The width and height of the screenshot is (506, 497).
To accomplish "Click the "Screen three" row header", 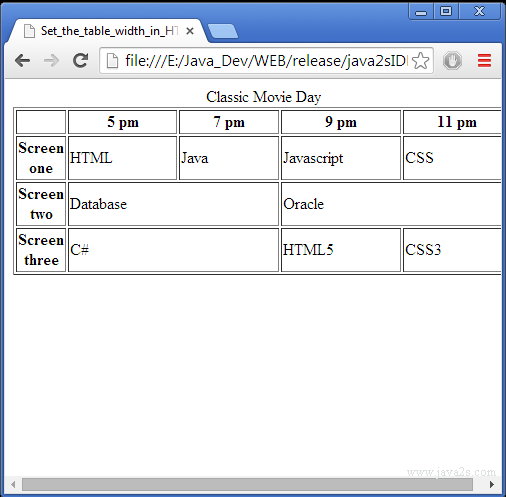I will tap(41, 250).
